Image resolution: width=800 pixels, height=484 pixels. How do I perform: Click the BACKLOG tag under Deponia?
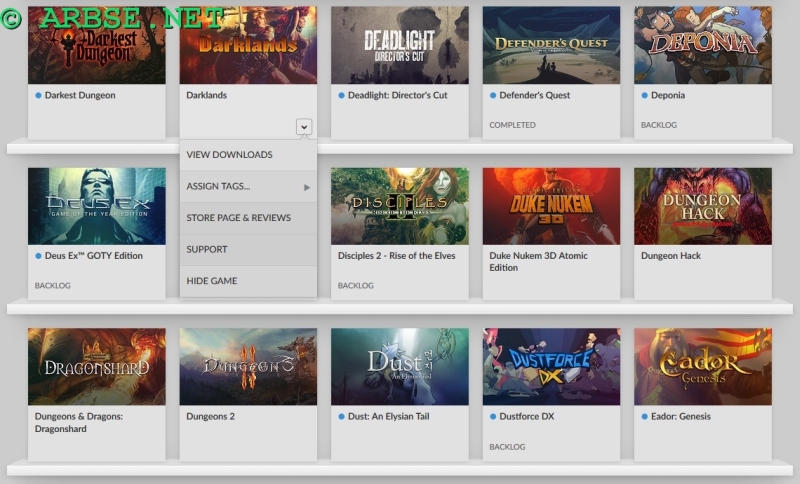[x=659, y=125]
